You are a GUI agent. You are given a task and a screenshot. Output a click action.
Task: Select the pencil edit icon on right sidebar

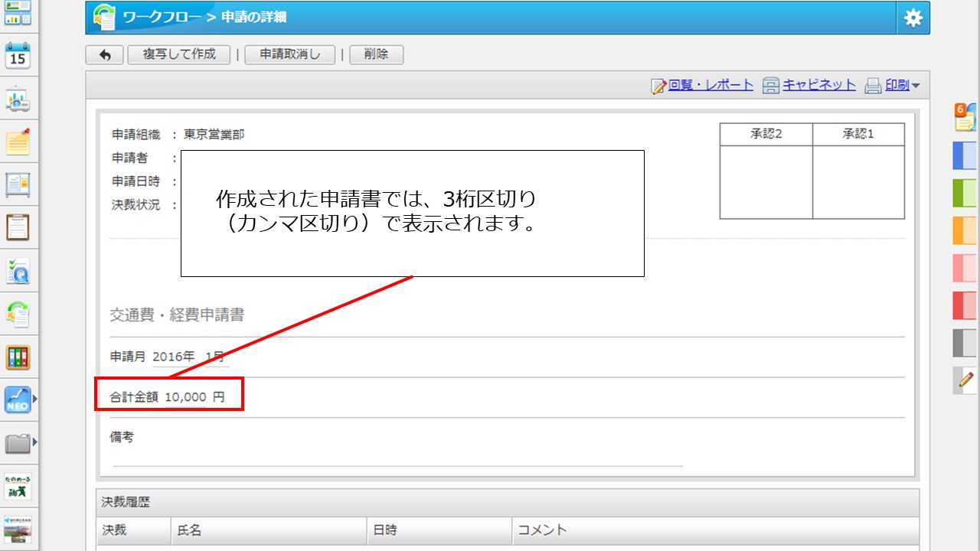point(963,380)
